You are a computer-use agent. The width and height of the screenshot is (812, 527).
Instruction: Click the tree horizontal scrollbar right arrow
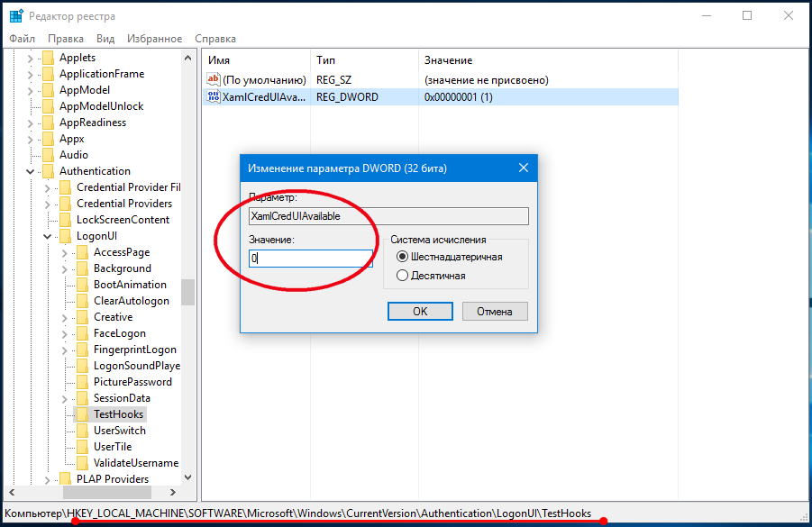click(x=173, y=492)
